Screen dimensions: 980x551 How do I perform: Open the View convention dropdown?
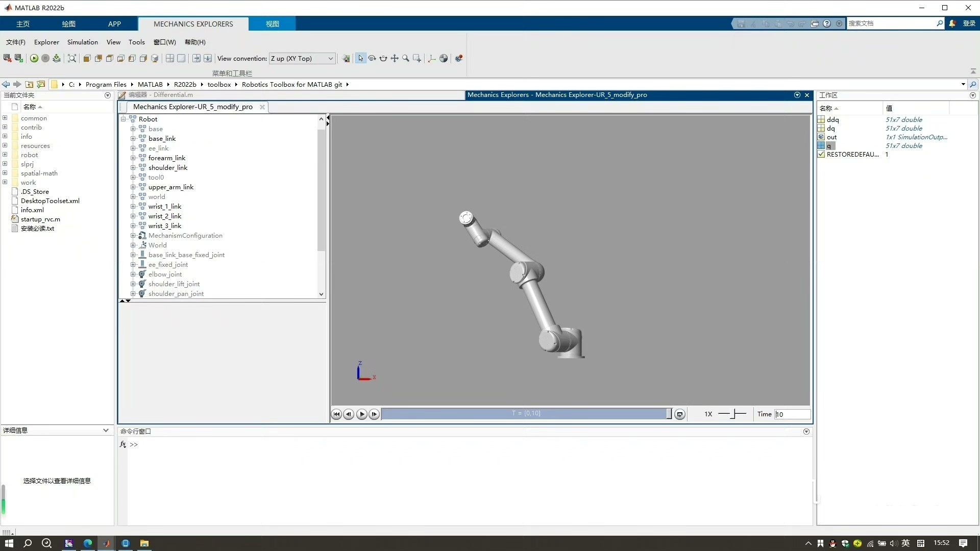pyautogui.click(x=302, y=59)
